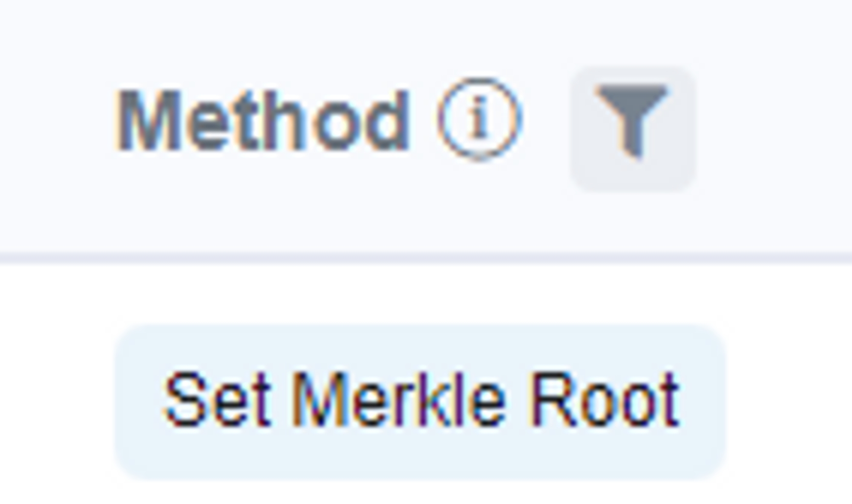Filter transactions by method using funnel button
Viewport: 852px width, 504px height.
coord(633,129)
